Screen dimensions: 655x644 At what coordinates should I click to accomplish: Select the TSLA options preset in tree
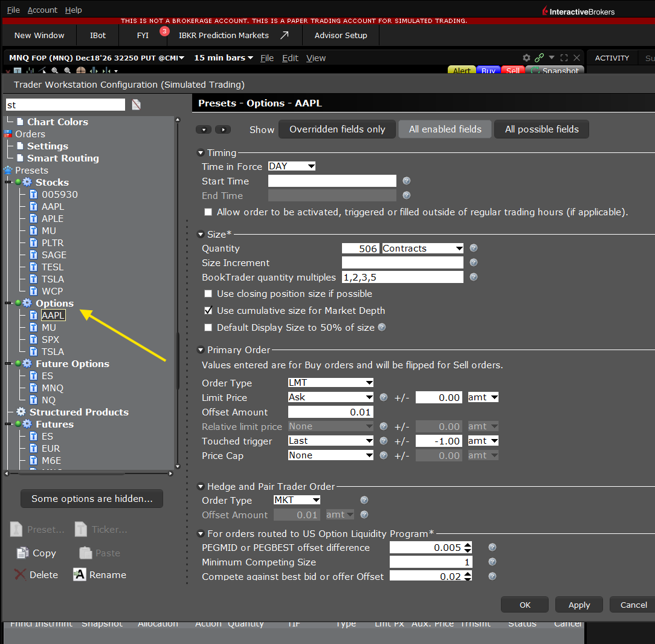click(53, 351)
